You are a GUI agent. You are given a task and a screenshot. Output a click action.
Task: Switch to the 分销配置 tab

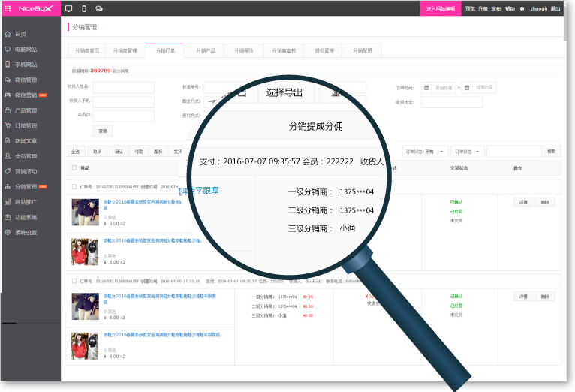coord(363,51)
